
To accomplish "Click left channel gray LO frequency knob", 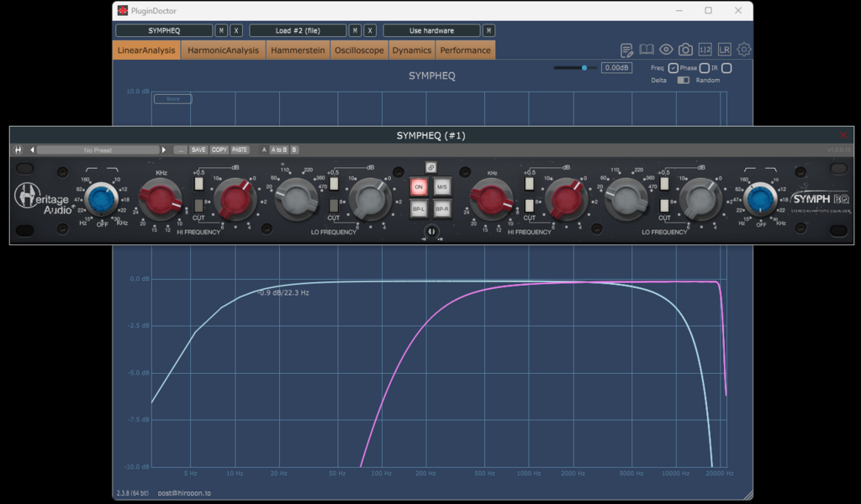I will pos(297,200).
